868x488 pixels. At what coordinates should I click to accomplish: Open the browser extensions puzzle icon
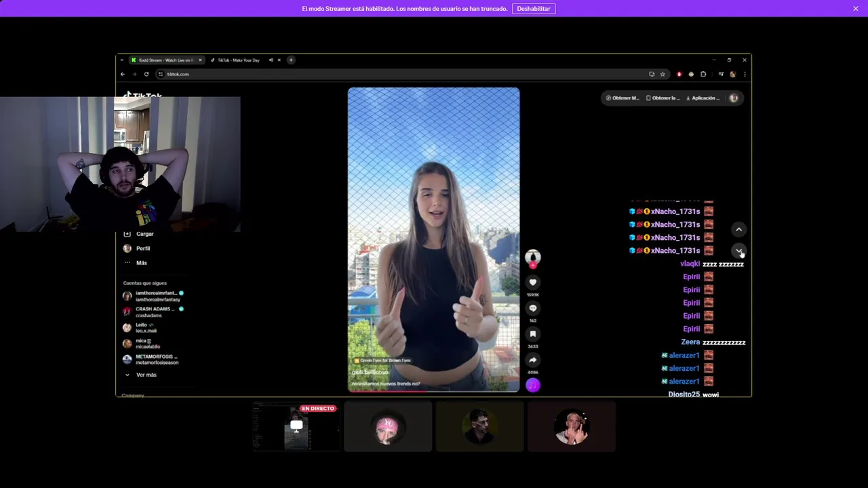(x=703, y=74)
